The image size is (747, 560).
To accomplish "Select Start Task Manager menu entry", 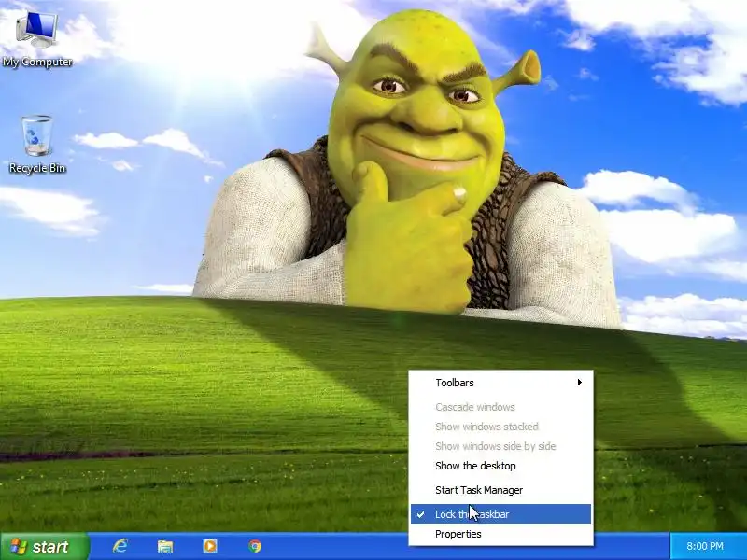I will [500, 490].
